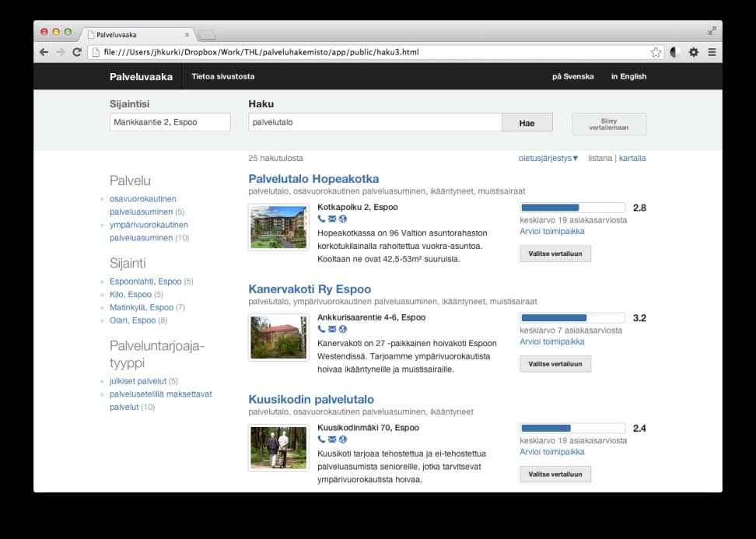756x539 pixels.
Task: Click Valitse vertailuun for Kanervakoti
Action: pyautogui.click(x=555, y=364)
